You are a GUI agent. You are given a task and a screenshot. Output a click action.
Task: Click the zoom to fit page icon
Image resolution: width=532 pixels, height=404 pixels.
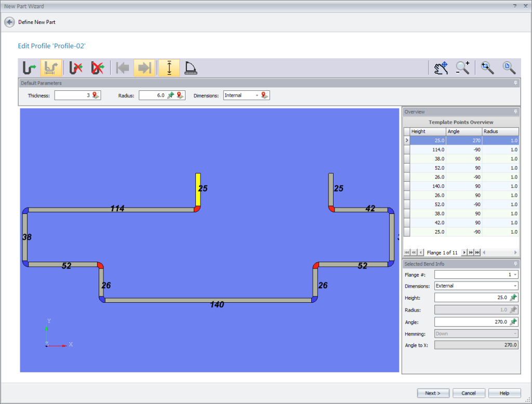coord(509,68)
